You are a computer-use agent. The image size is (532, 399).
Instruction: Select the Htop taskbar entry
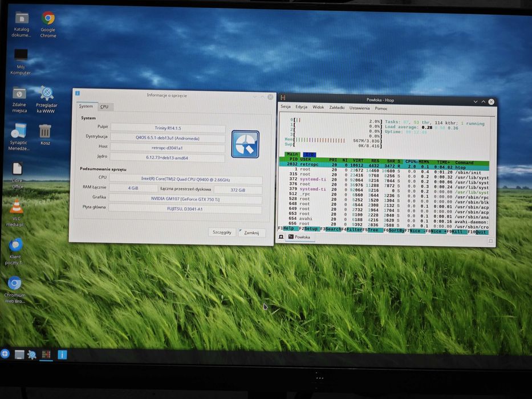(46, 355)
